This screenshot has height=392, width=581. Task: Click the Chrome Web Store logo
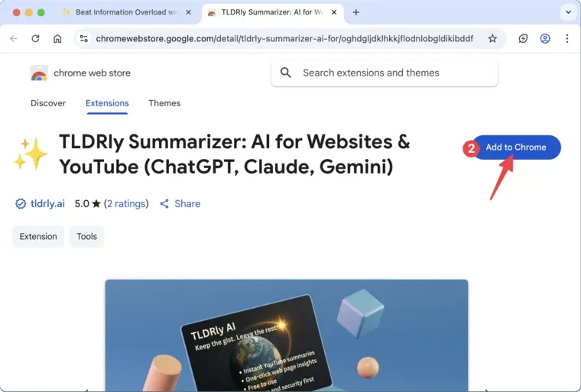(x=39, y=73)
